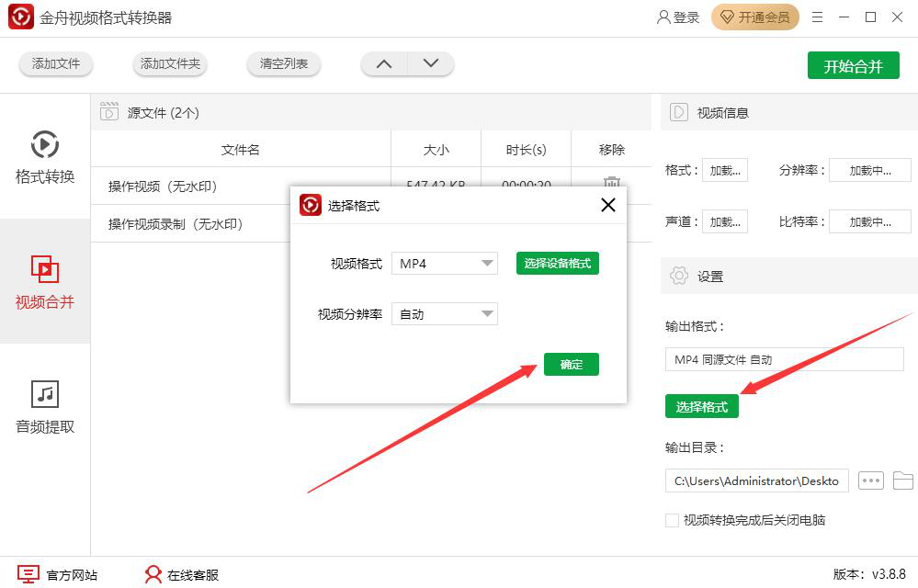Click the 比特率 loading field
The image size is (918, 588).
pos(870,221)
